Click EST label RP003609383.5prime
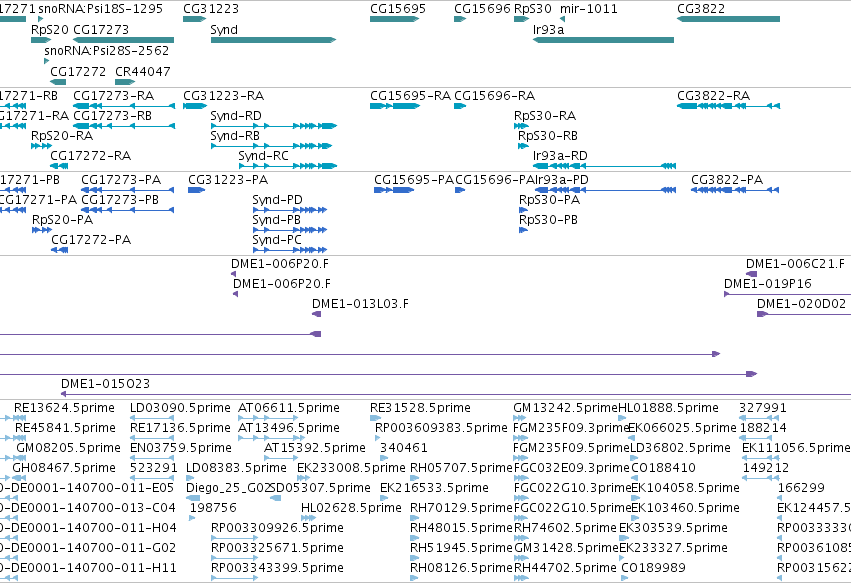Image resolution: width=851 pixels, height=583 pixels. 441,428
